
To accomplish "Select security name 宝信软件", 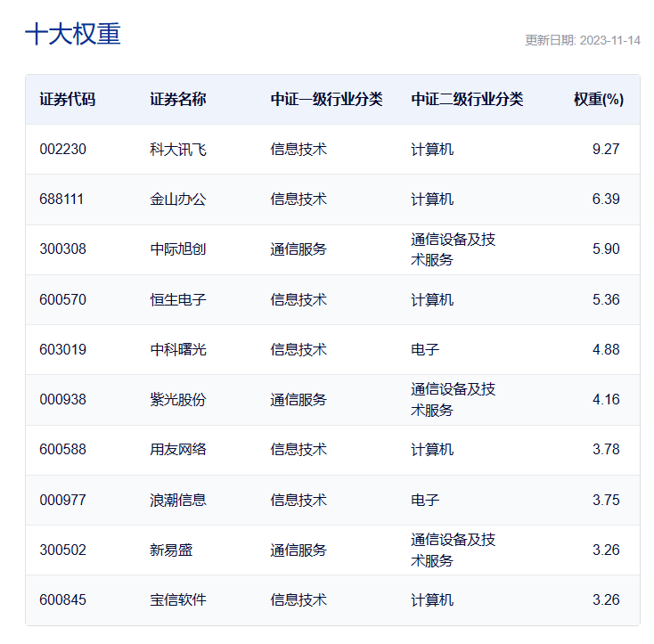I will coord(178,599).
